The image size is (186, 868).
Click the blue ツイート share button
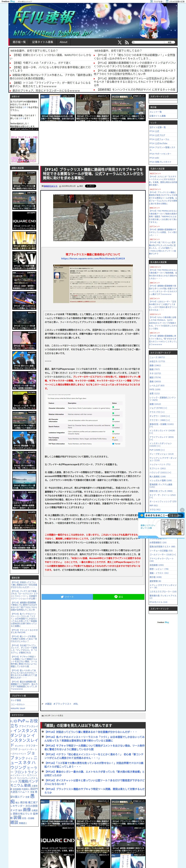[67, 596]
